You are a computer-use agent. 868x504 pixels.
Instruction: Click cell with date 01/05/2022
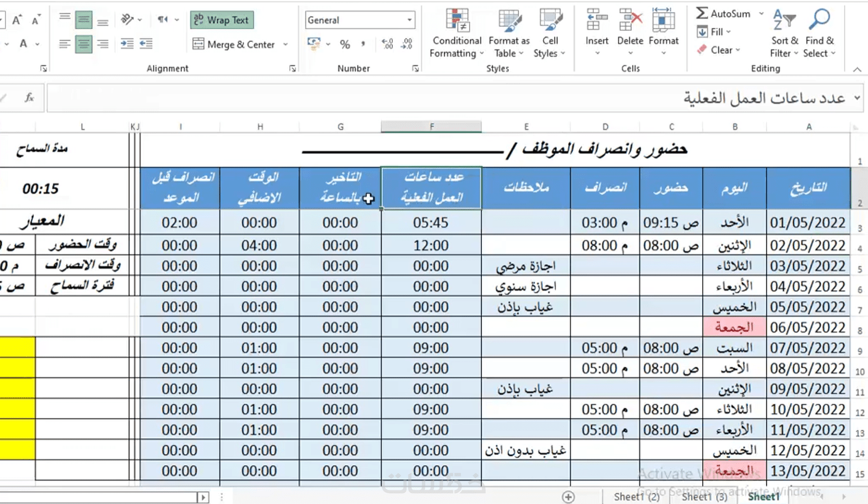tap(808, 223)
